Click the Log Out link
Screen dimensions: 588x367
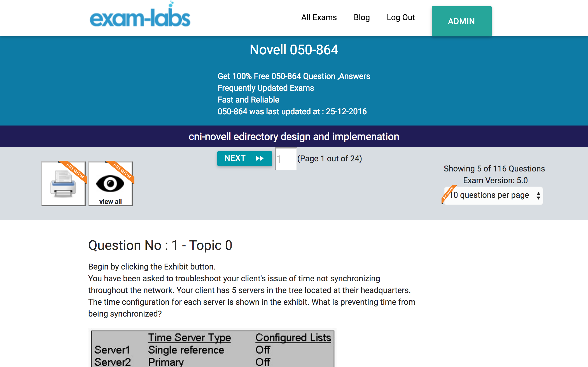(401, 17)
